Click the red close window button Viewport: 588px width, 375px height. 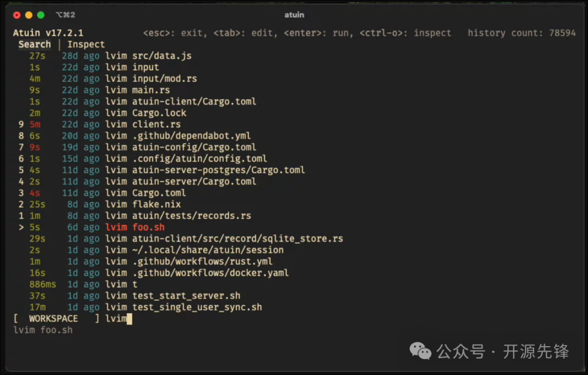(x=17, y=15)
